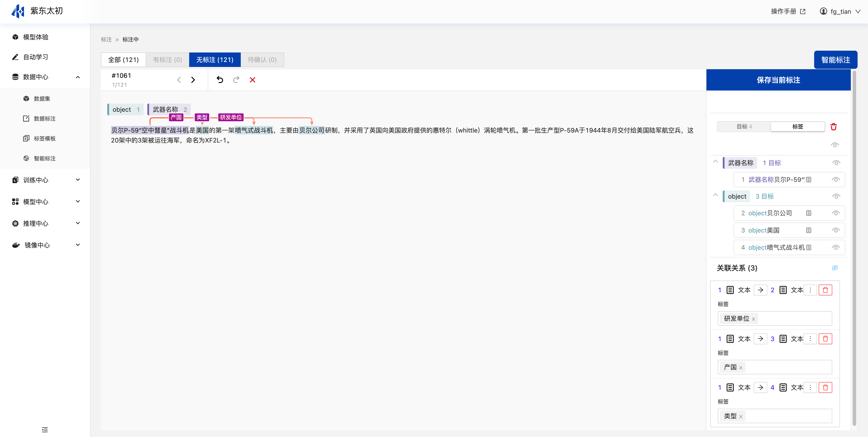
Task: Collapse the 武器名称 group
Action: pyautogui.click(x=715, y=161)
